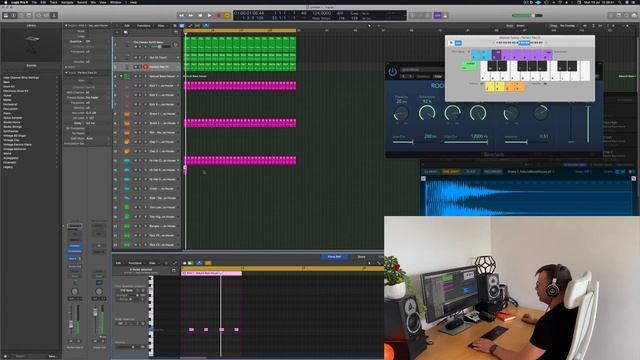Open the tracks area Functions menu
The image size is (640, 360).
click(144, 26)
